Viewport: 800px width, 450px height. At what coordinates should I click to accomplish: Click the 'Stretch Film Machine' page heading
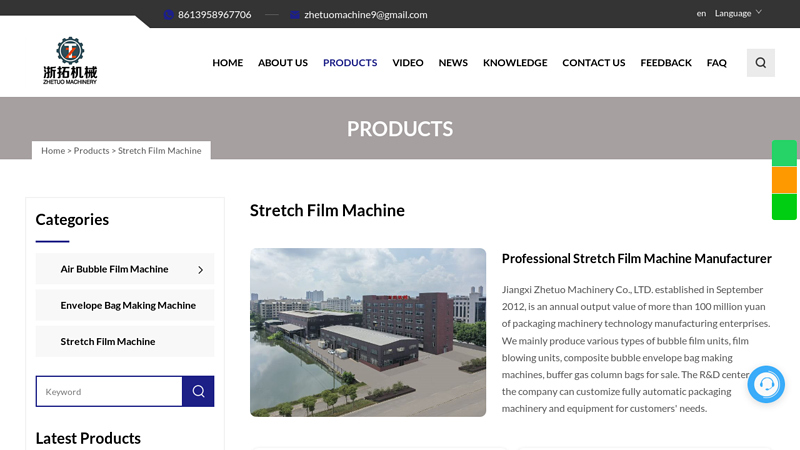coord(327,210)
